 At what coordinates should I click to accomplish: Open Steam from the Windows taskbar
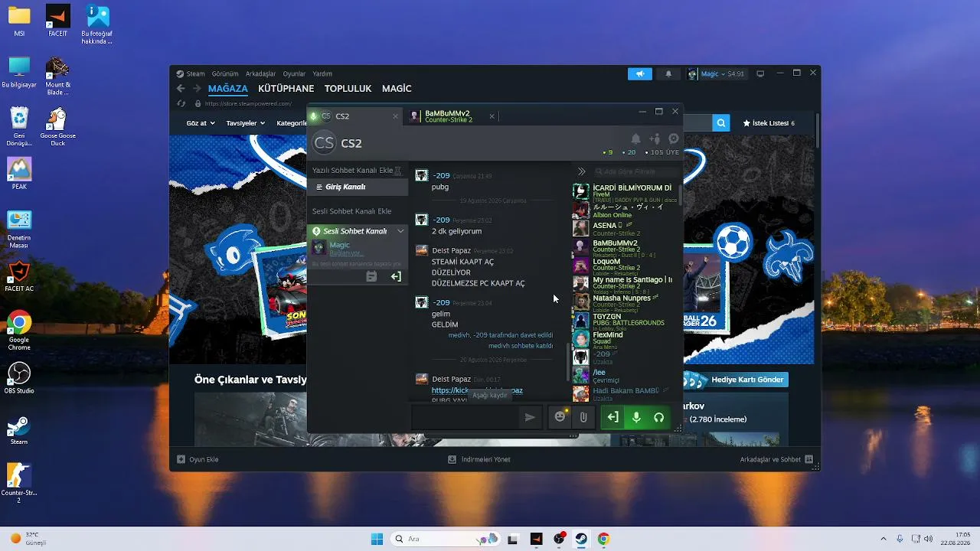pos(581,539)
